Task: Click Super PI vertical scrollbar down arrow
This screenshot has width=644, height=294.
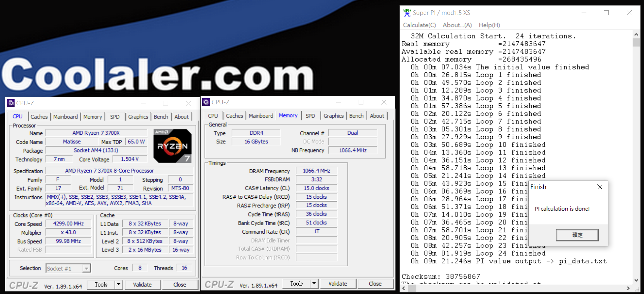Action: click(636, 280)
